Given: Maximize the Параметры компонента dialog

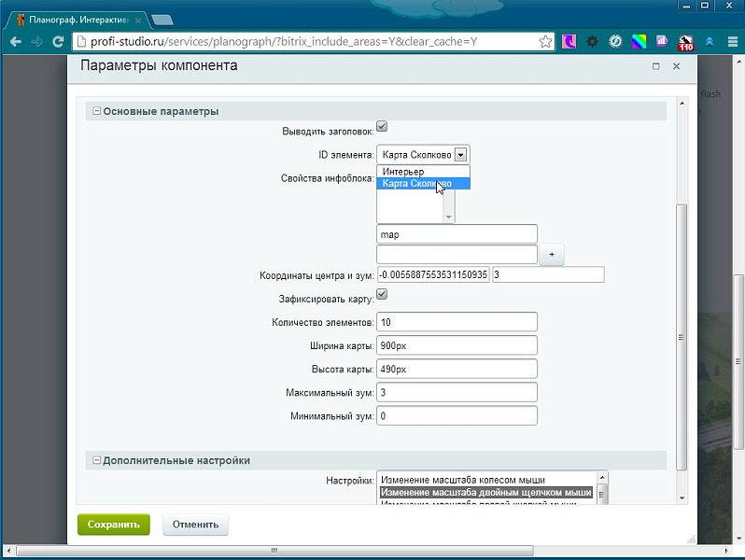Looking at the screenshot, I should (x=655, y=66).
